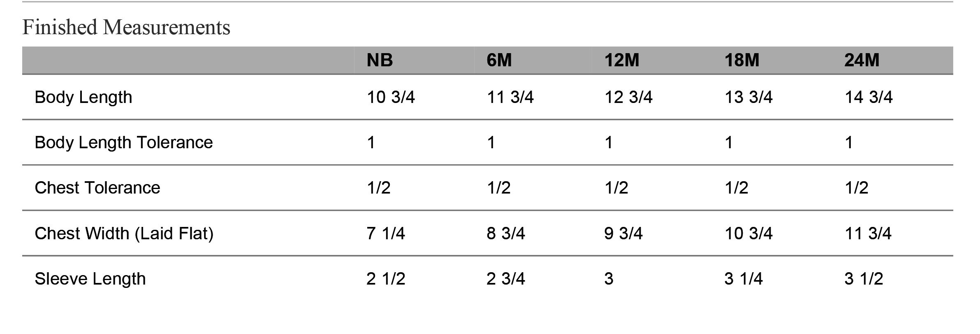Click the Finished Measurements heading
980x334 pixels.
[126, 27]
